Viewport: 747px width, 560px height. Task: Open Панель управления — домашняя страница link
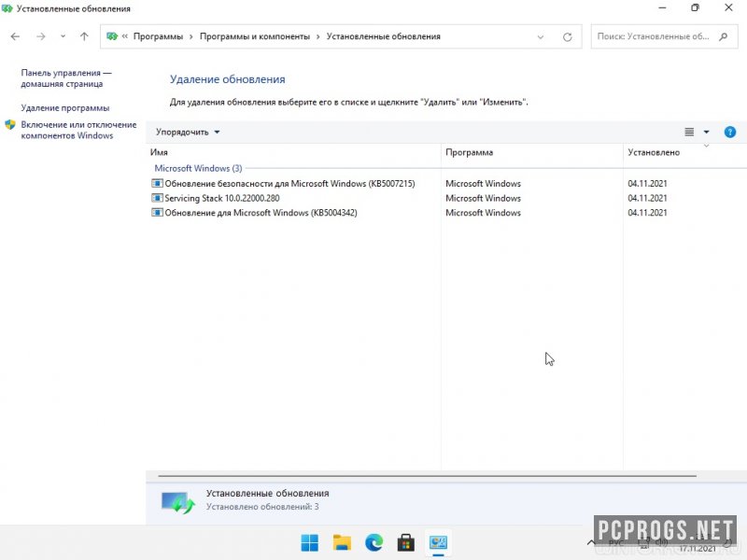65,78
